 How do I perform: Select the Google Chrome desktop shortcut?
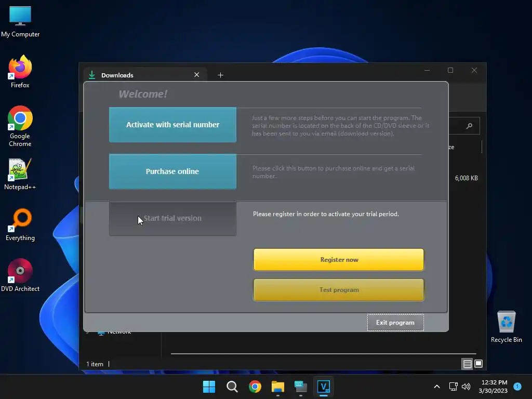(20, 126)
